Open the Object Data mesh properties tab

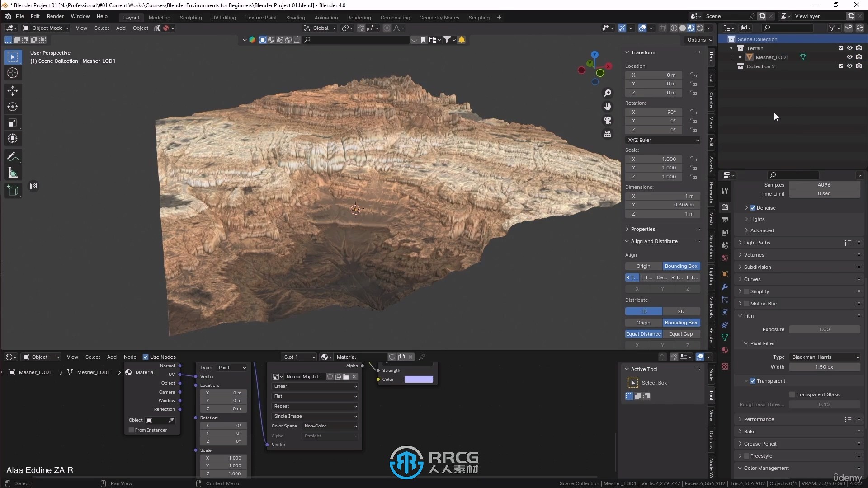coord(725,338)
